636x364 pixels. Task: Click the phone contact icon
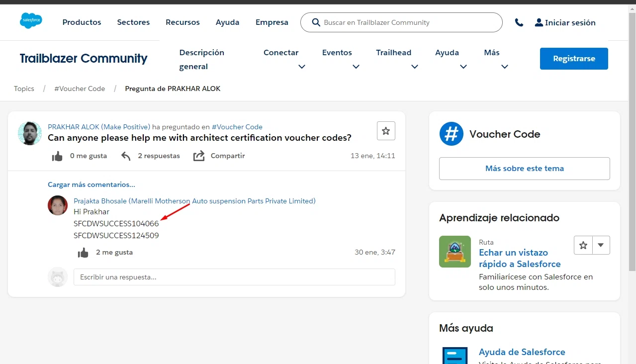[x=519, y=22]
